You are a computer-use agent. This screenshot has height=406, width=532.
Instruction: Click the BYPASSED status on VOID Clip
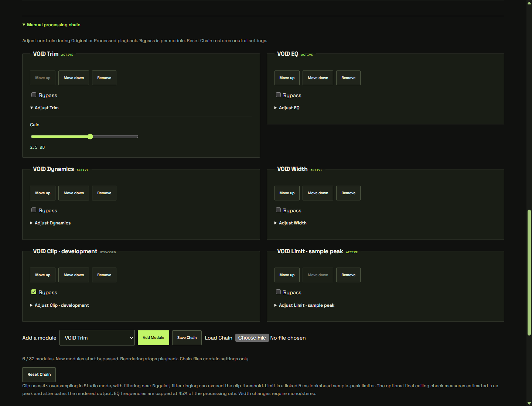coord(108,252)
